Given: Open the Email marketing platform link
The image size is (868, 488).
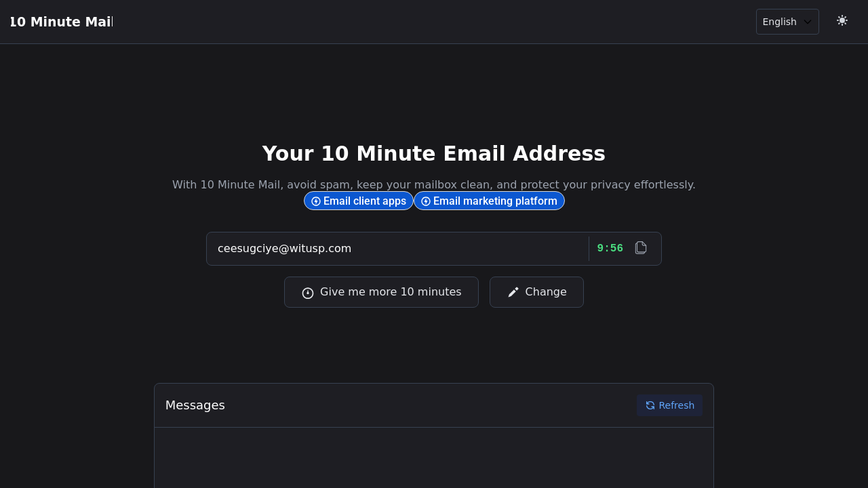Looking at the screenshot, I should point(489,201).
